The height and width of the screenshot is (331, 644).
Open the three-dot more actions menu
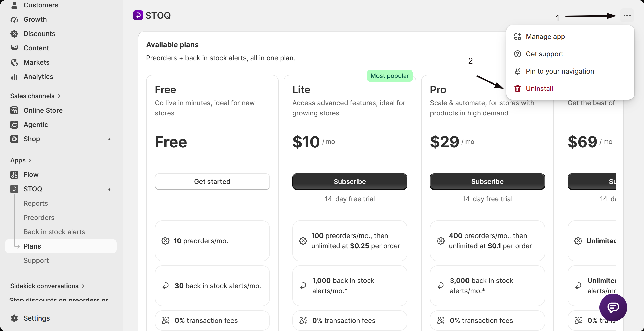[627, 16]
